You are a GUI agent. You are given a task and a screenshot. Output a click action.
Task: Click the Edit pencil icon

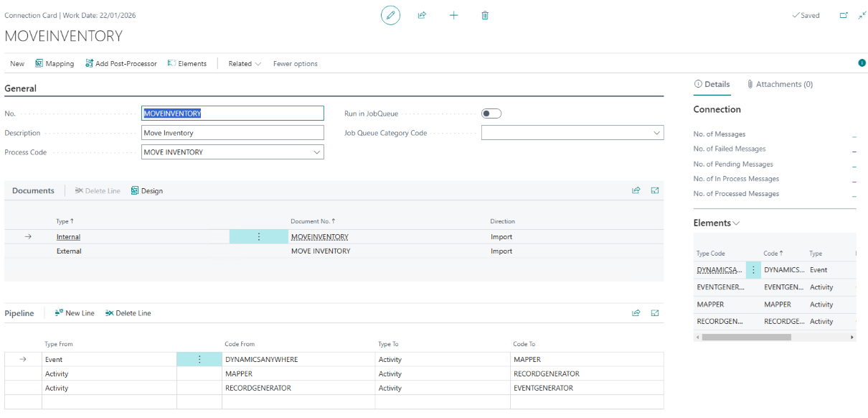(390, 15)
